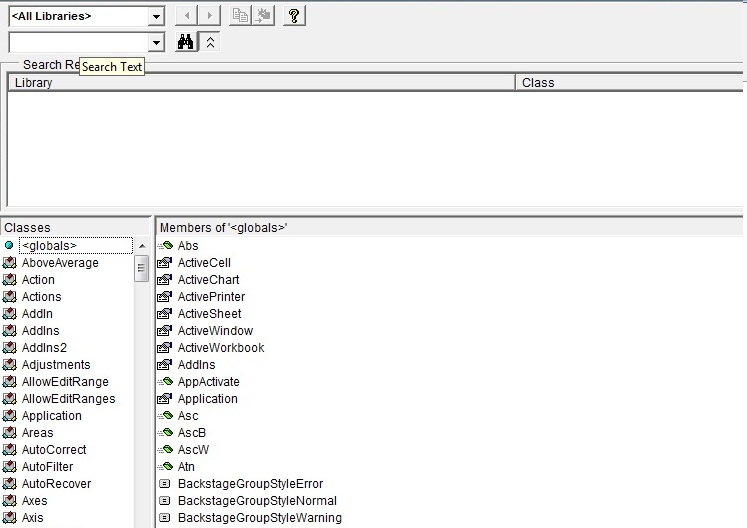Screen dimensions: 747x528
Task: Select AddIns in the Classes list
Action: point(40,331)
